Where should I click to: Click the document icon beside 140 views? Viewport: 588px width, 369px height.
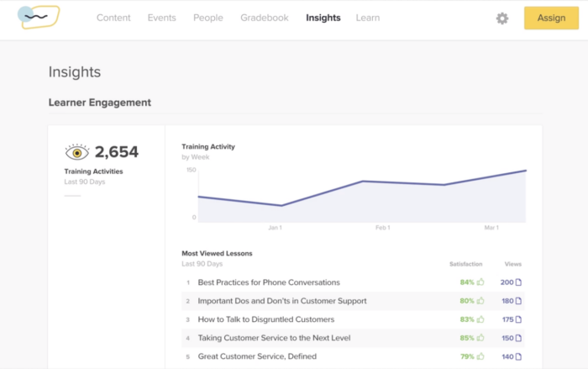[x=518, y=356]
